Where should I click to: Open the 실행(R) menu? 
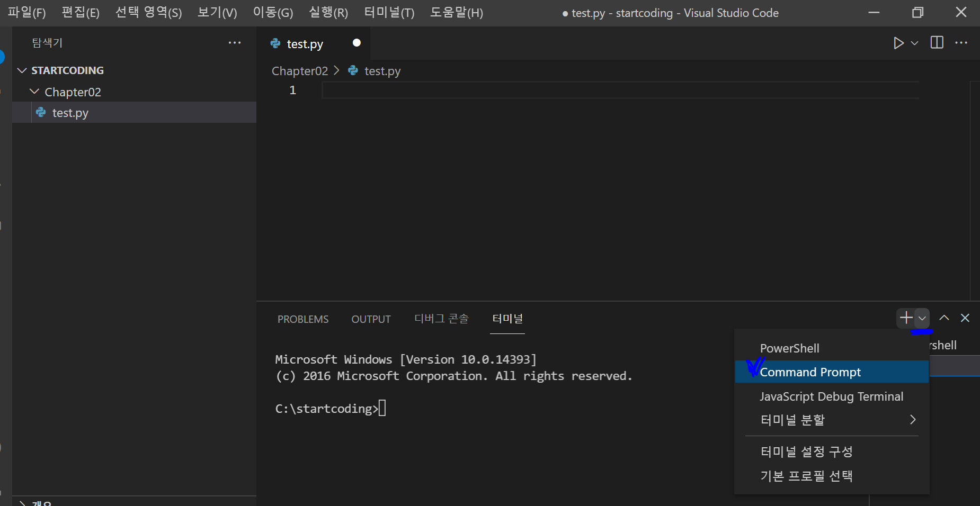(328, 12)
